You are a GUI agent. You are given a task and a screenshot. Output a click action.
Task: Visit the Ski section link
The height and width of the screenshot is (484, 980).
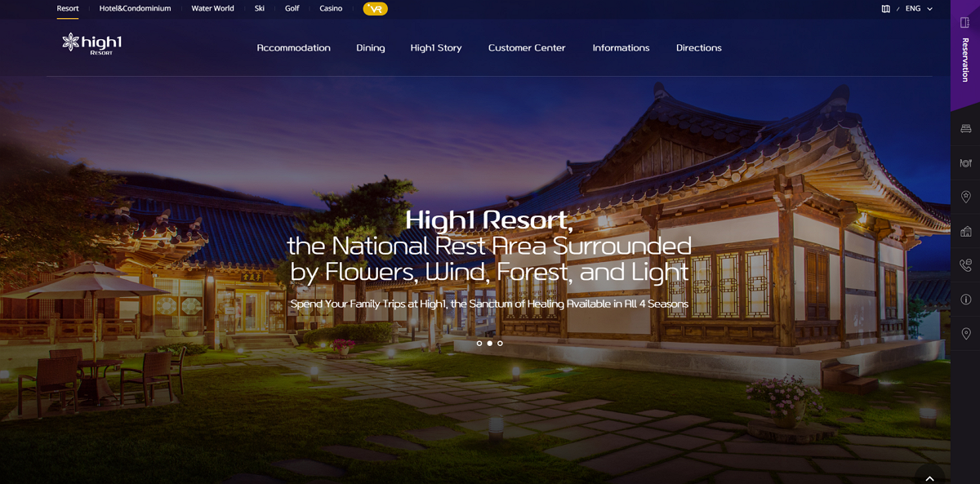click(260, 9)
